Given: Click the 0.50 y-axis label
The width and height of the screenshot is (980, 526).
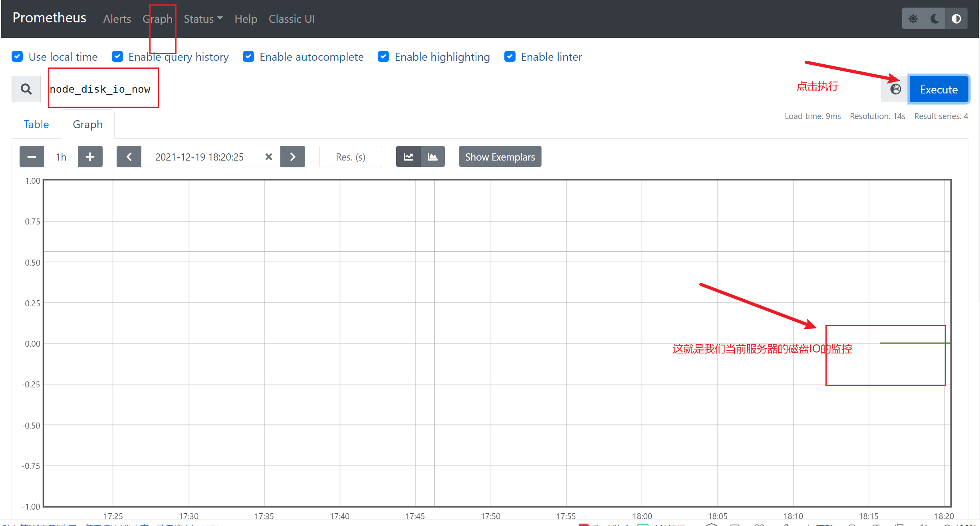Looking at the screenshot, I should coord(33,262).
